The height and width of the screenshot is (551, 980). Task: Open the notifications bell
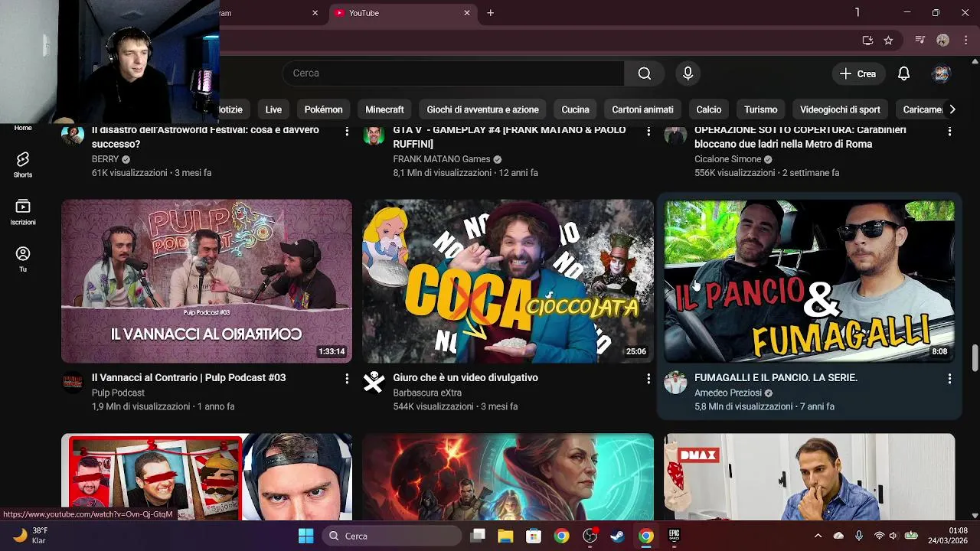coord(904,73)
